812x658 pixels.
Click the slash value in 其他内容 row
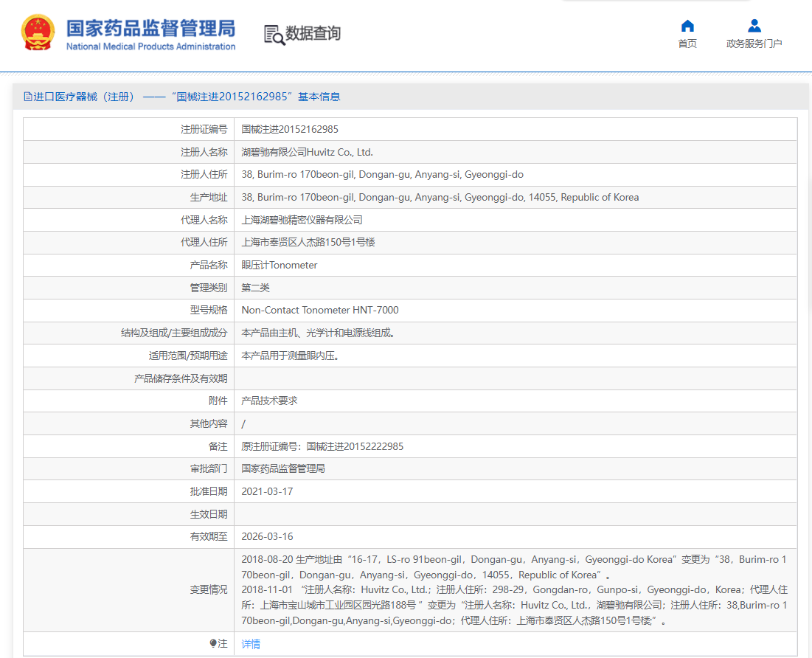tap(243, 424)
